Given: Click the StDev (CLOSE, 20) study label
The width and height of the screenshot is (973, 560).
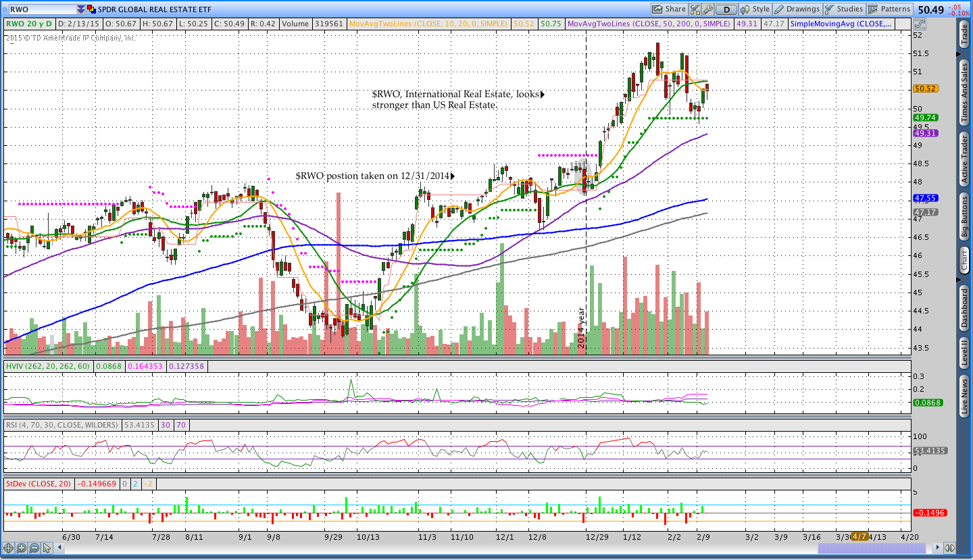Looking at the screenshot, I should tap(38, 484).
